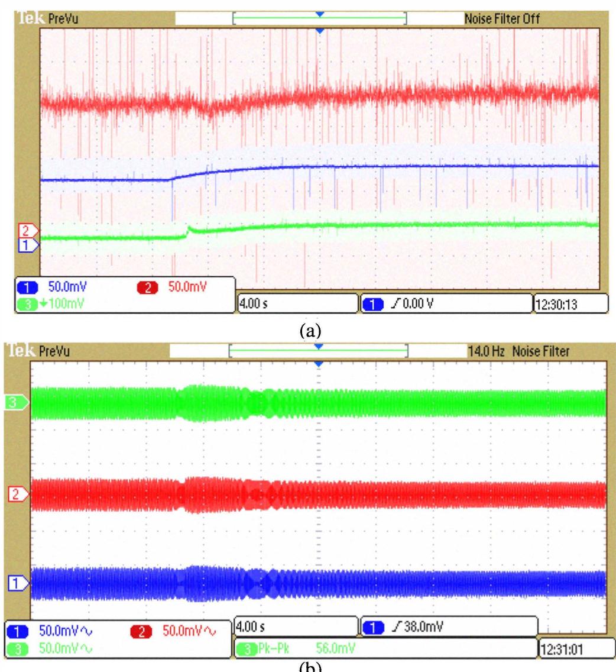Click the top scope Tek logo
This screenshot has height=672, width=616.
31,18
